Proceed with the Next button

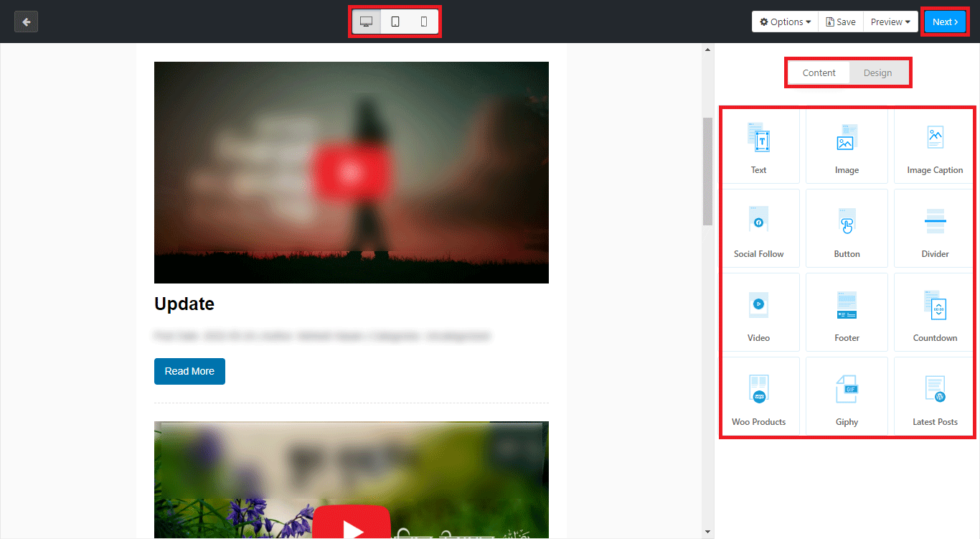(945, 22)
